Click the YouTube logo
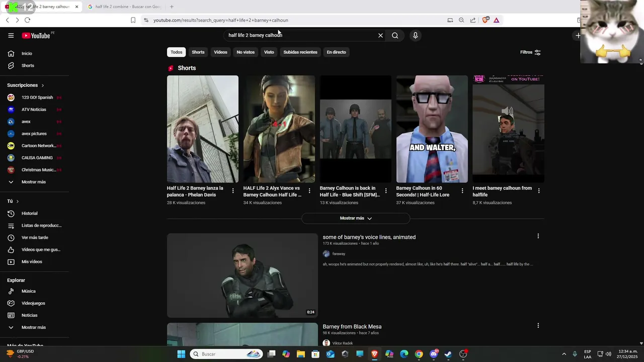 (36, 35)
